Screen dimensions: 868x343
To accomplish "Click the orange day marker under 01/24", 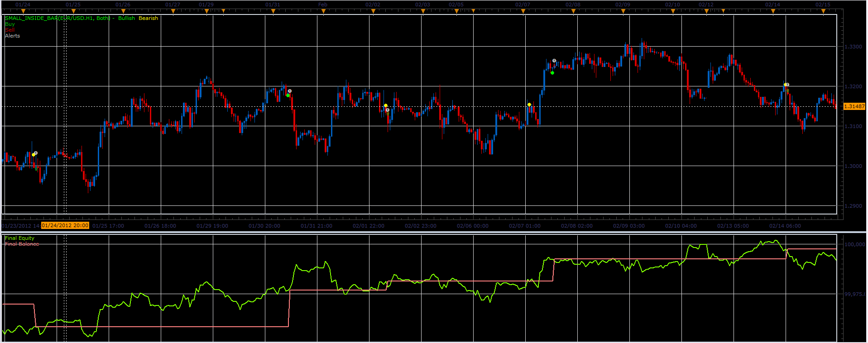I will [23, 11].
